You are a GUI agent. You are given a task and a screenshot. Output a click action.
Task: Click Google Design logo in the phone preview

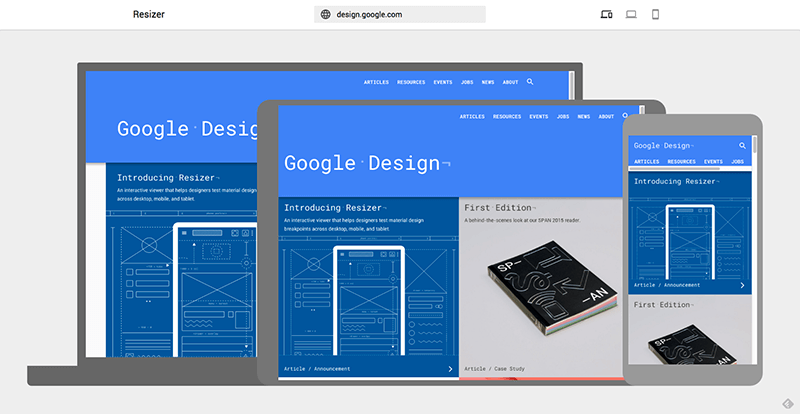(663, 145)
